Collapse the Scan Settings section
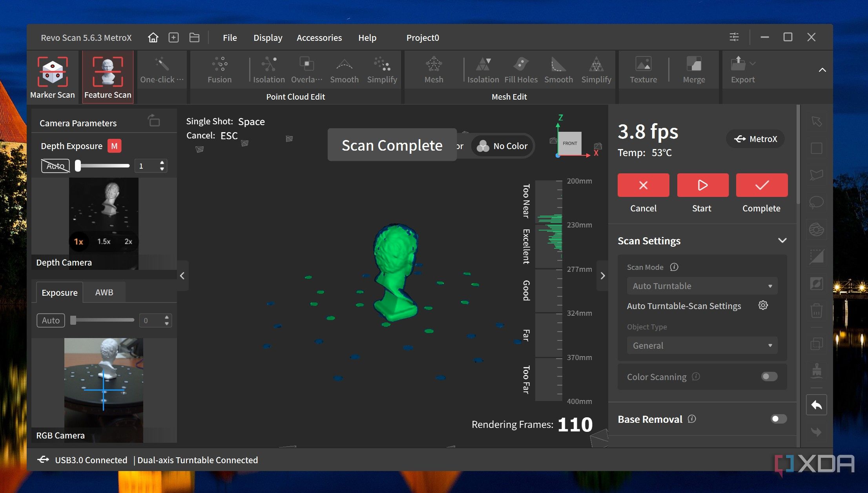Image resolution: width=868 pixels, height=493 pixels. click(x=782, y=240)
